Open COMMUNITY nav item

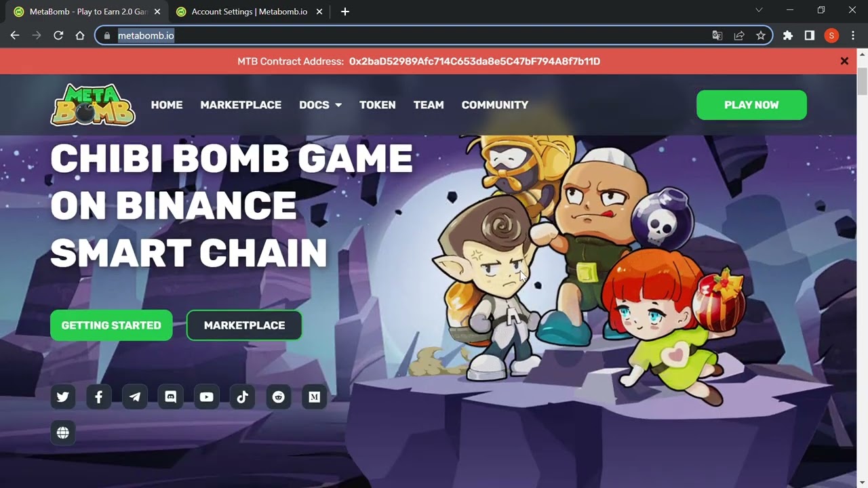point(495,105)
